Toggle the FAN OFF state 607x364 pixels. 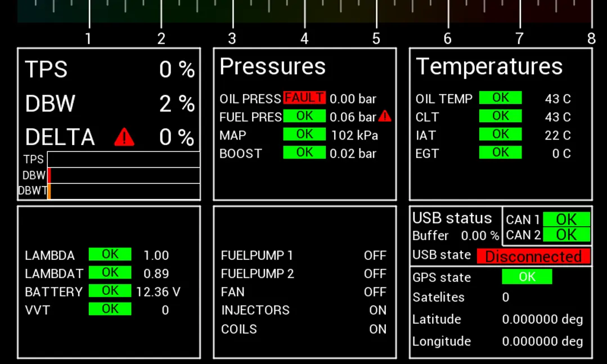pos(375,292)
